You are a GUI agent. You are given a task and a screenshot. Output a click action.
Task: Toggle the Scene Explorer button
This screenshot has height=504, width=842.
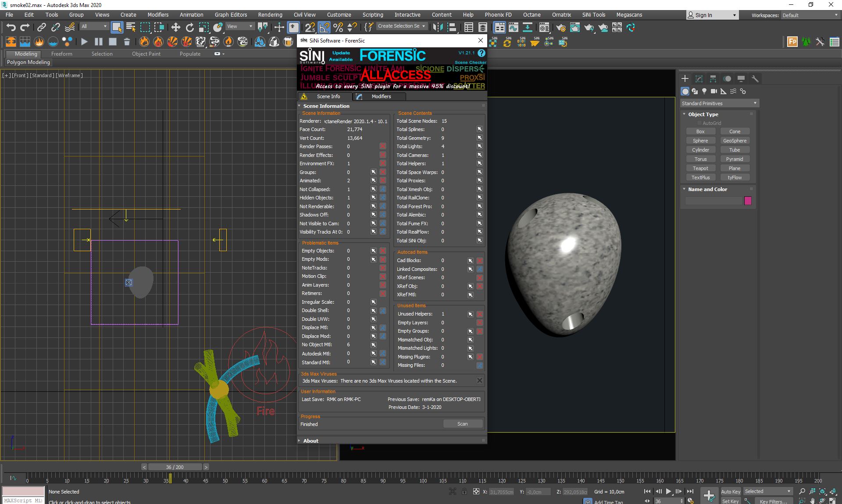click(x=468, y=28)
